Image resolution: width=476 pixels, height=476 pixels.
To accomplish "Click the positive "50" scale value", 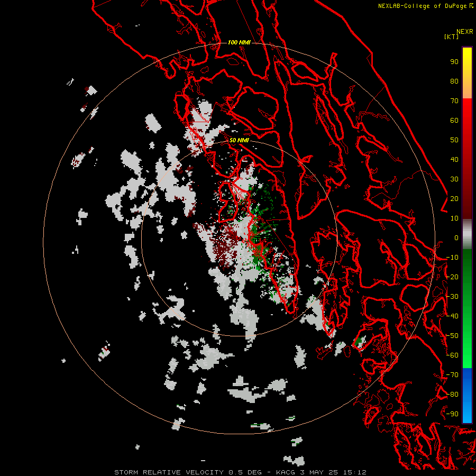I will click(454, 140).
